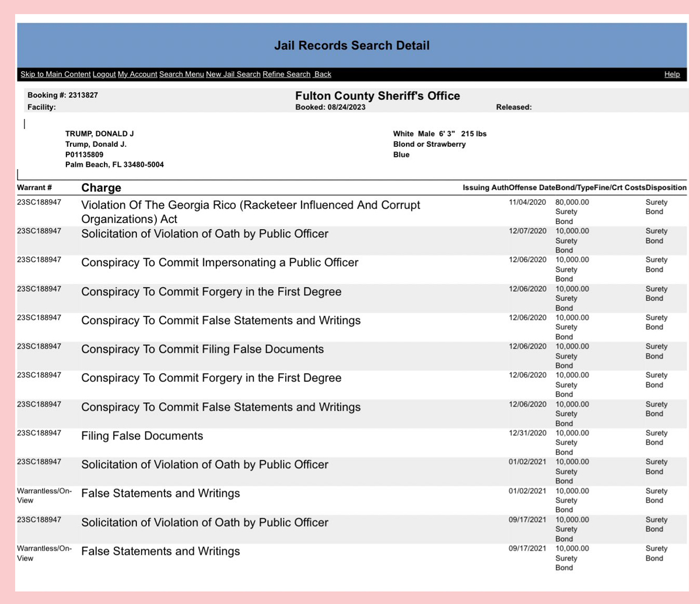Open the Help link

[672, 75]
